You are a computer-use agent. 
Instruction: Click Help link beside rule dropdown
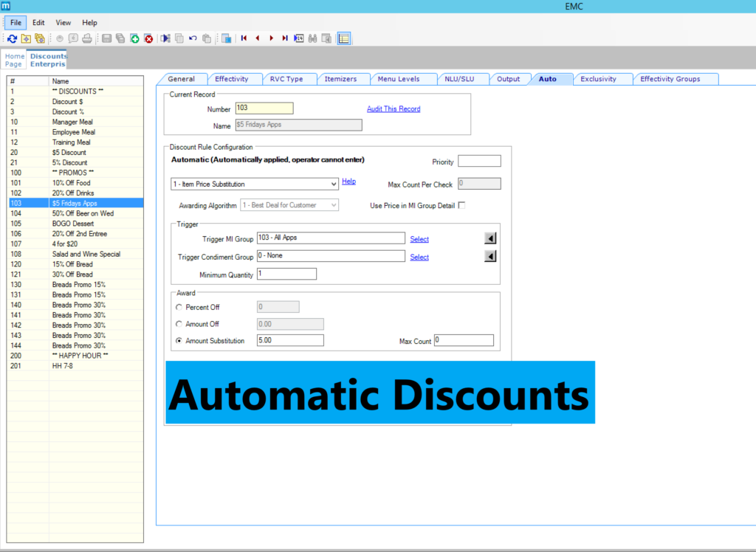point(348,182)
